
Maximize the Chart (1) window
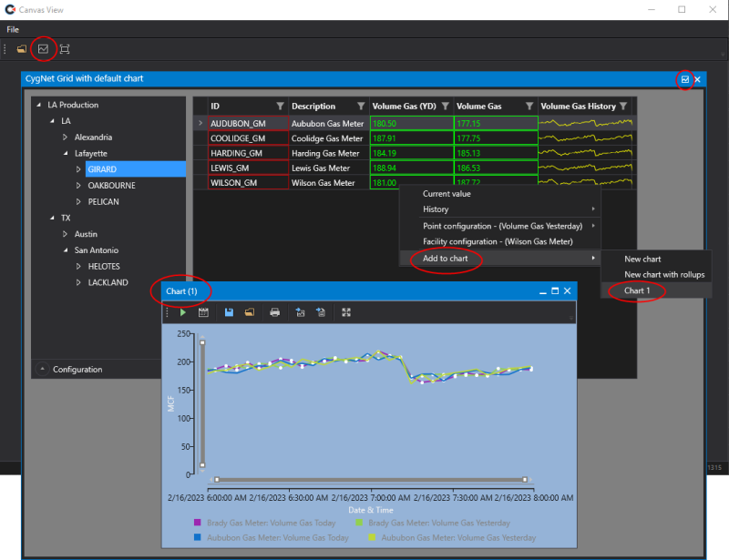(x=555, y=290)
